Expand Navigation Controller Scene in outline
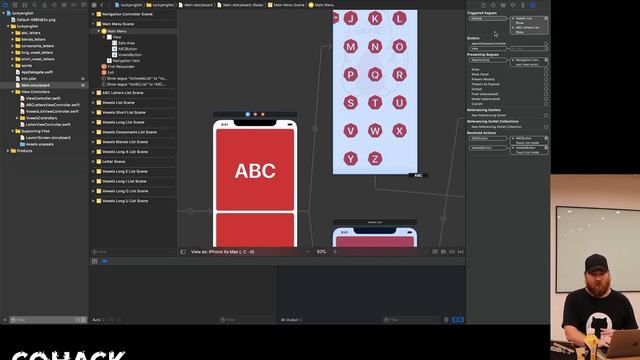Viewport: 640px width, 360px height. coord(93,14)
